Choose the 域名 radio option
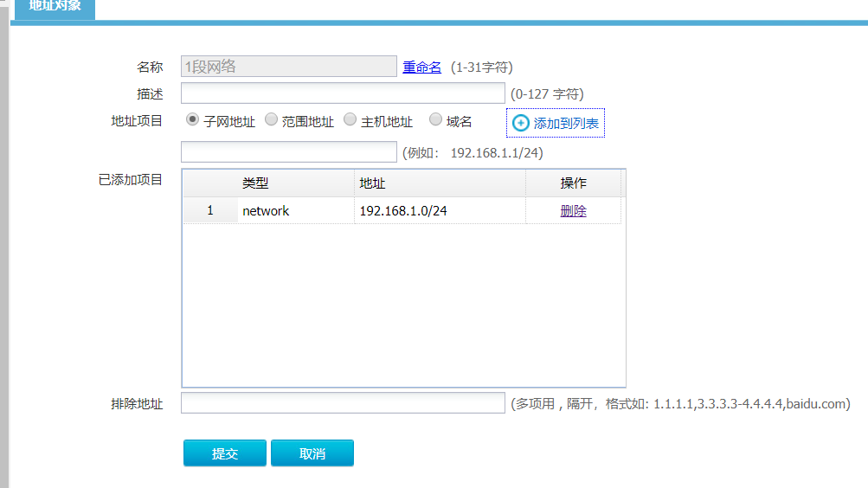 point(435,119)
